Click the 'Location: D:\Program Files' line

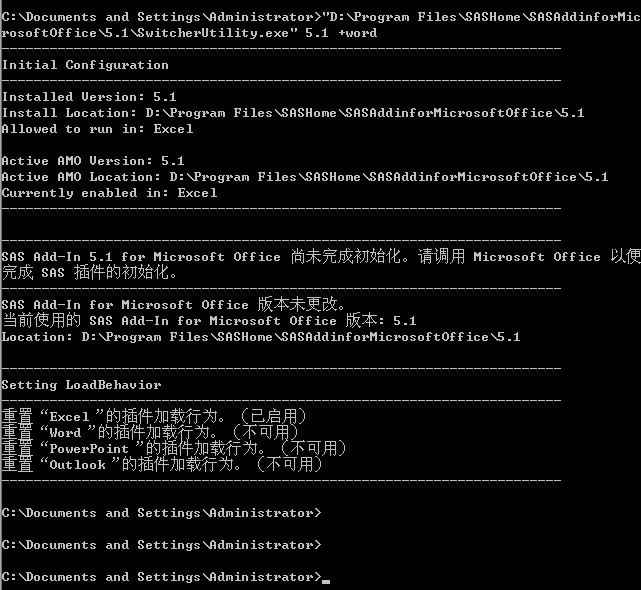click(261, 337)
